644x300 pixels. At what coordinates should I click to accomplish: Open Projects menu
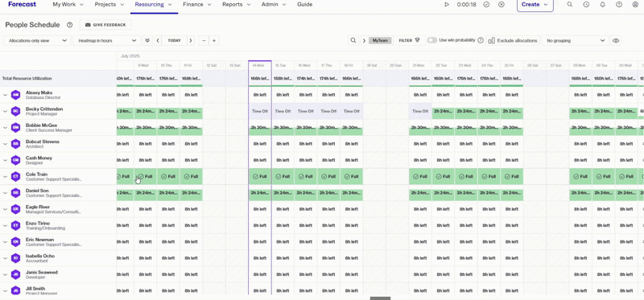click(109, 5)
